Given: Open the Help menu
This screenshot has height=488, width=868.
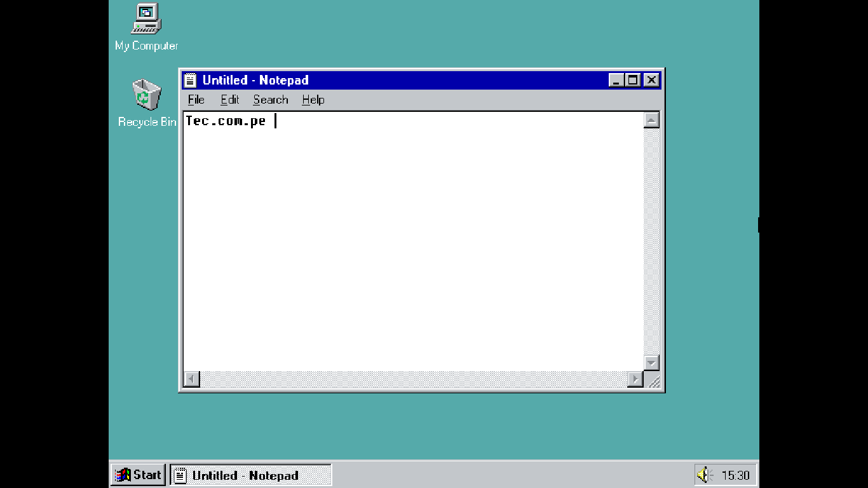Looking at the screenshot, I should (x=313, y=100).
